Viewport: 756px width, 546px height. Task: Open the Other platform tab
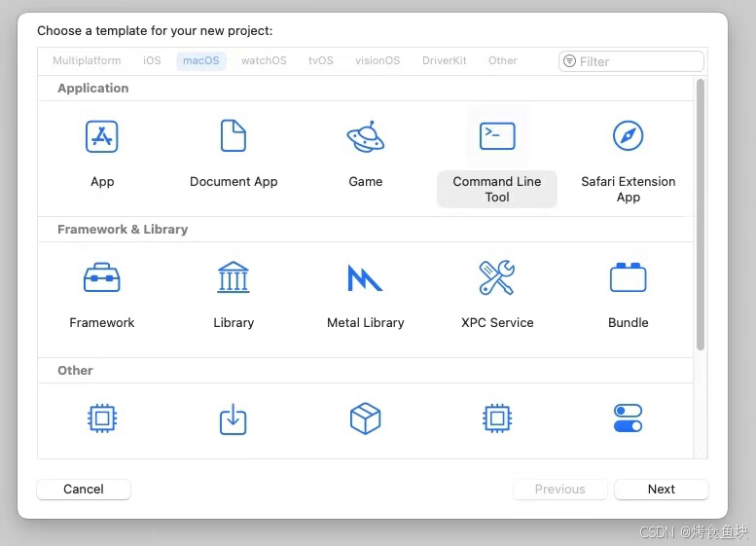coord(502,60)
